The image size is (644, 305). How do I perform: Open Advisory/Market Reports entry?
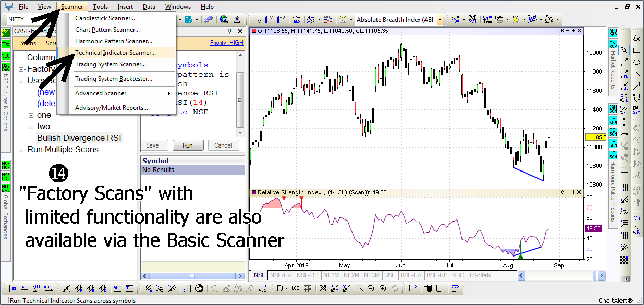pyautogui.click(x=116, y=108)
